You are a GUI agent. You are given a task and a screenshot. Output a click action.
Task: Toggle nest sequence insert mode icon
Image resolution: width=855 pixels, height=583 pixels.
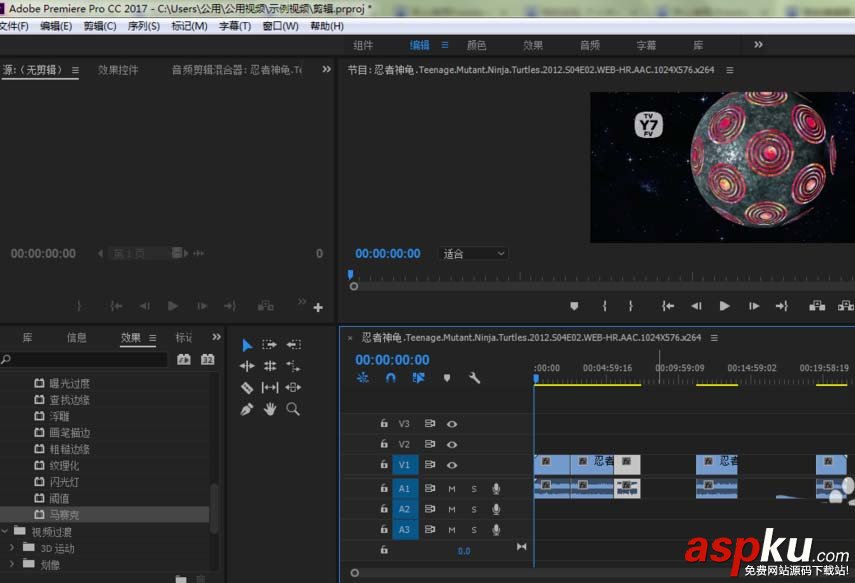coord(363,377)
